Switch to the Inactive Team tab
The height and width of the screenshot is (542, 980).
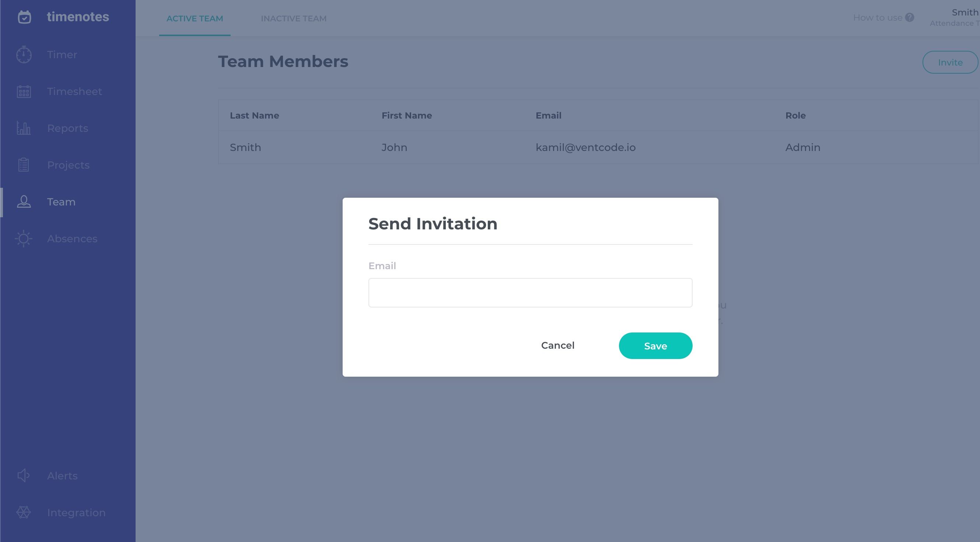point(293,19)
